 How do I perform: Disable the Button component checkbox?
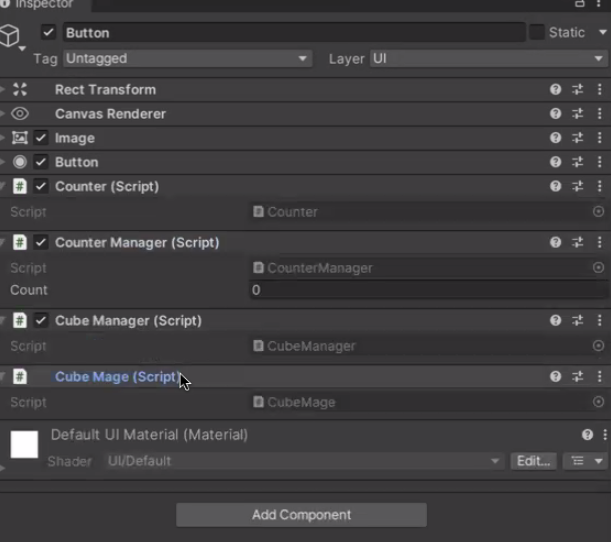pyautogui.click(x=41, y=162)
